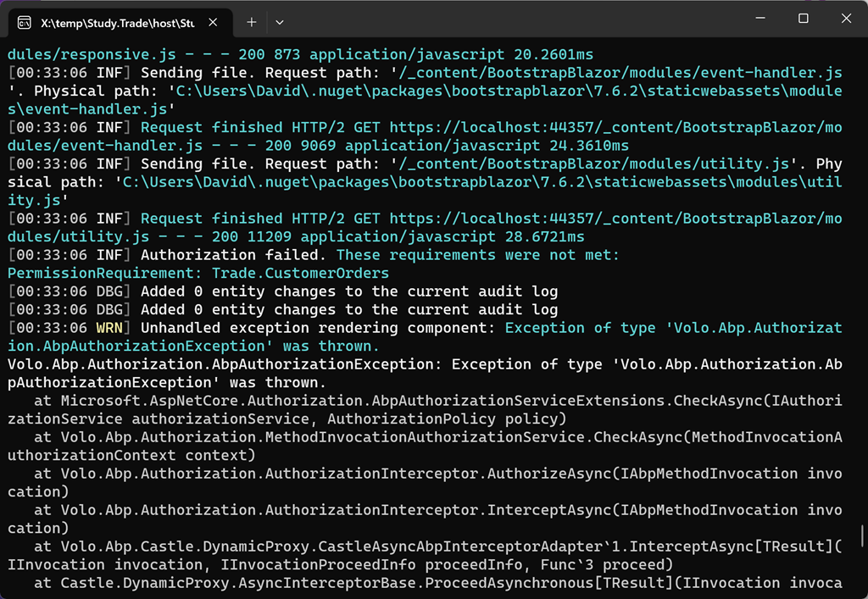
Task: Click the terminal icon on the tab
Action: (25, 22)
